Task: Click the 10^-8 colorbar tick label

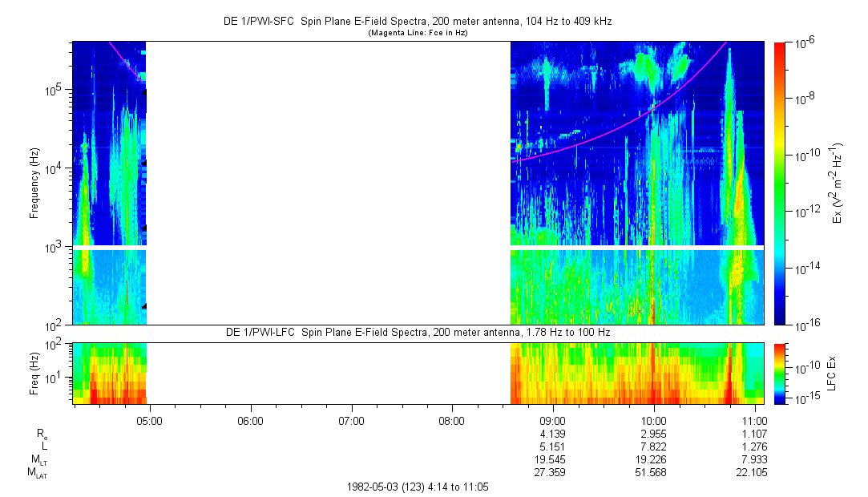Action: (805, 99)
